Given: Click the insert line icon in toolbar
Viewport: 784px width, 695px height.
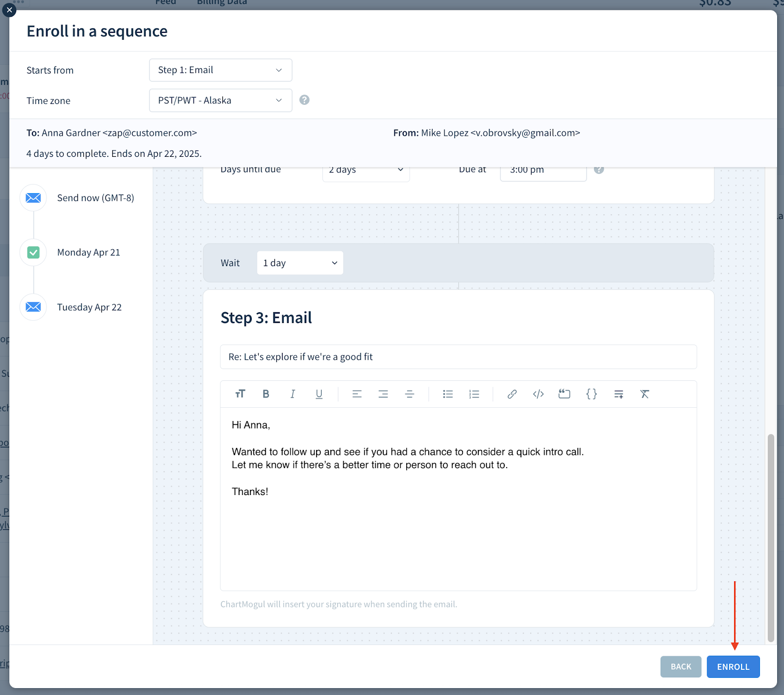Looking at the screenshot, I should (x=619, y=394).
